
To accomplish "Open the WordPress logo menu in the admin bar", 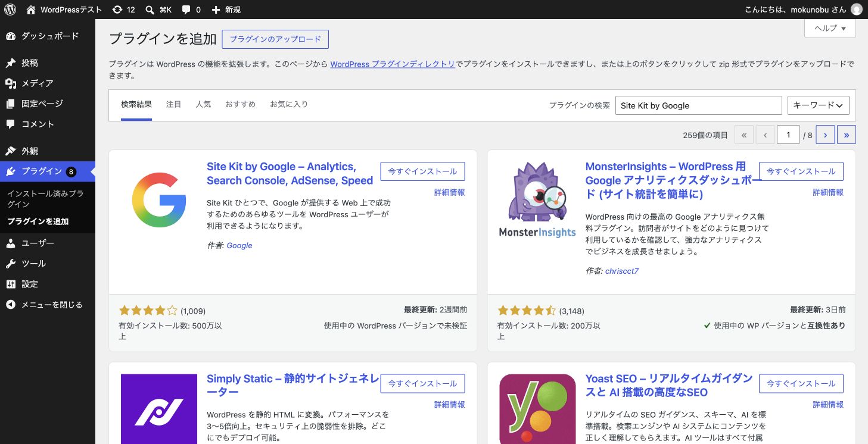I will 10,10.
